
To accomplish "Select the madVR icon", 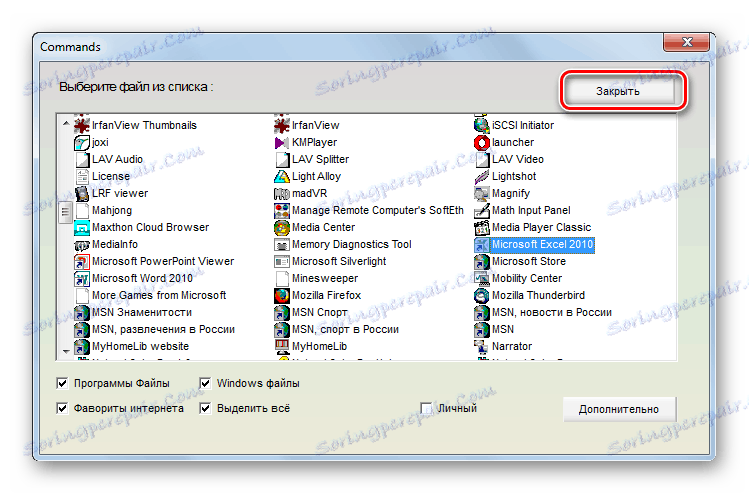I will click(x=282, y=193).
